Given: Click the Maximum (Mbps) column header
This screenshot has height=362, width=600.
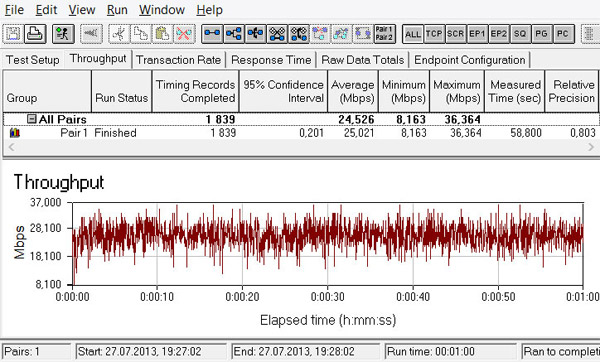Looking at the screenshot, I should (x=457, y=91).
